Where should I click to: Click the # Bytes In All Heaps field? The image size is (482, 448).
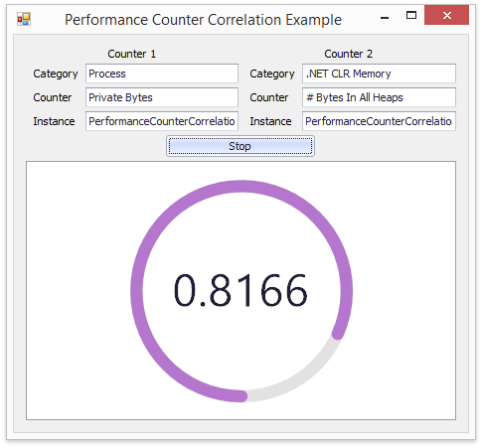pos(379,97)
